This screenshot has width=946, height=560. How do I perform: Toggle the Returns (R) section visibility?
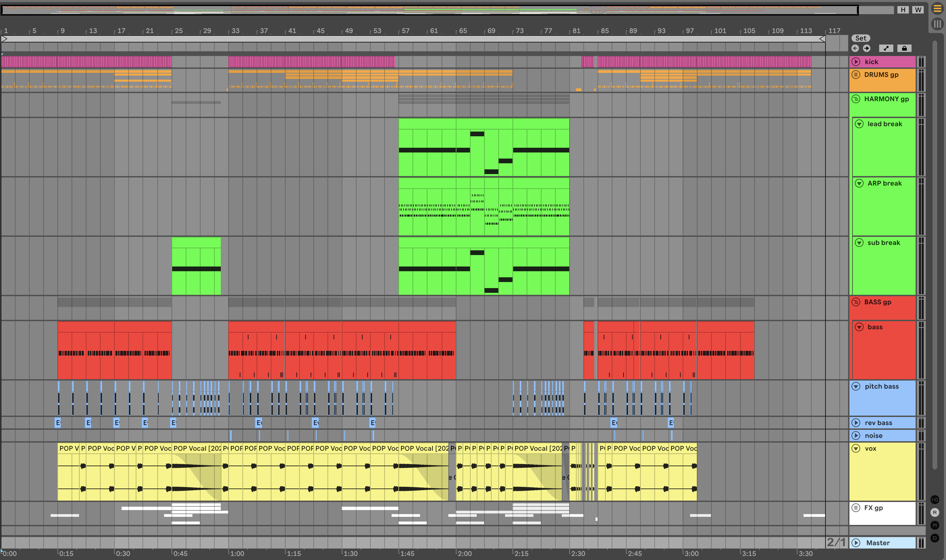[x=935, y=512]
